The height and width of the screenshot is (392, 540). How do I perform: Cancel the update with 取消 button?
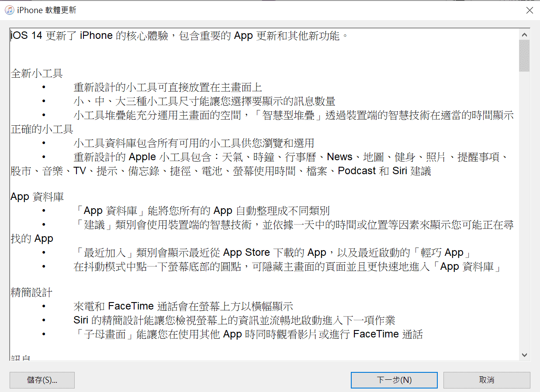click(x=487, y=380)
